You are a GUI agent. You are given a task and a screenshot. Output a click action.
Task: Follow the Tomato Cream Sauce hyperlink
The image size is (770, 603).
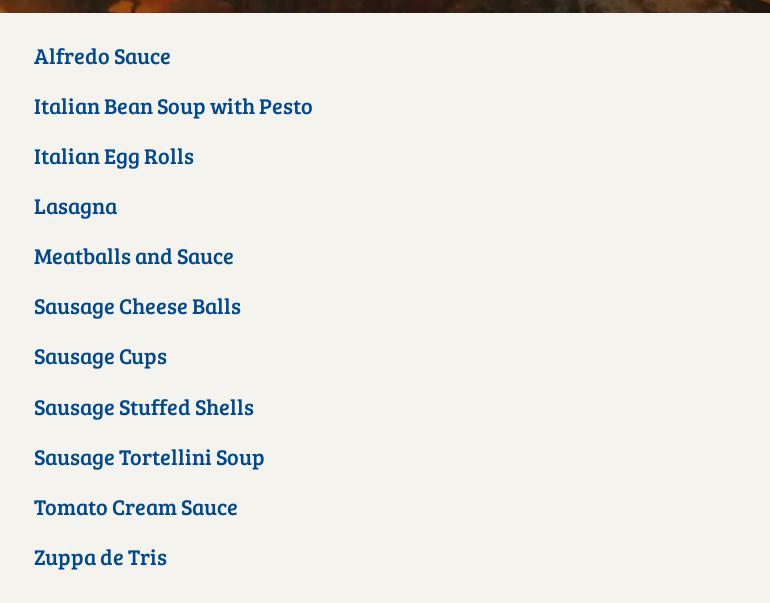136,507
